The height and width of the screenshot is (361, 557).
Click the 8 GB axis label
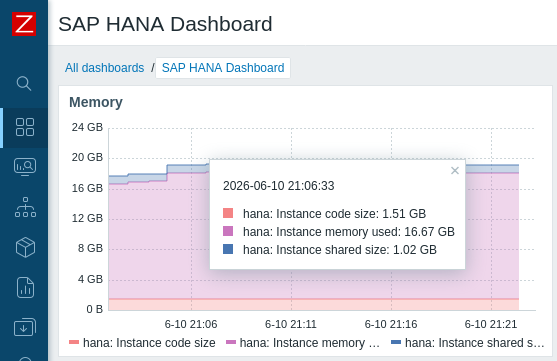click(x=90, y=248)
